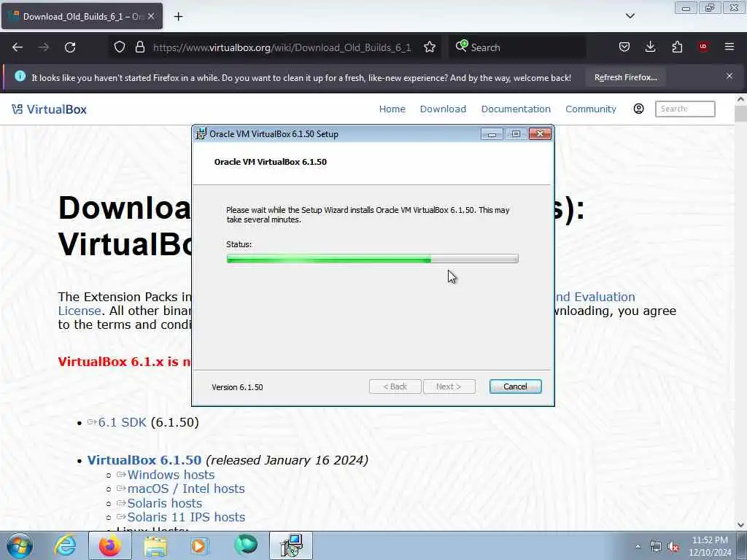Viewport: 747px width, 560px height.
Task: Click the Firefox forward arrow button
Action: click(44, 47)
